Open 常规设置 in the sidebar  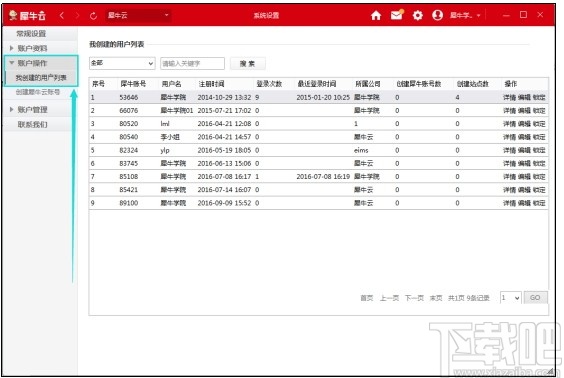31,34
